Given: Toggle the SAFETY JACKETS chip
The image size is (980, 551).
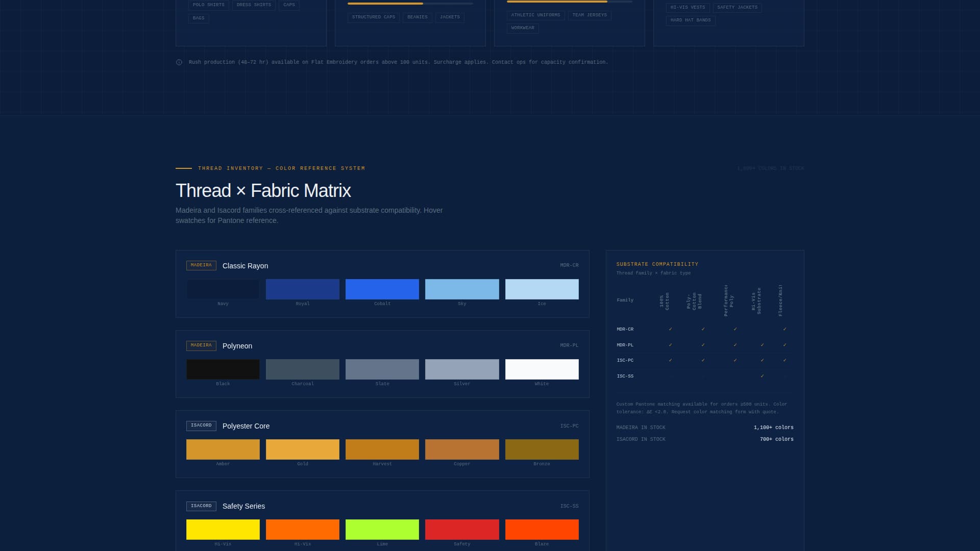Looking at the screenshot, I should coord(737,7).
